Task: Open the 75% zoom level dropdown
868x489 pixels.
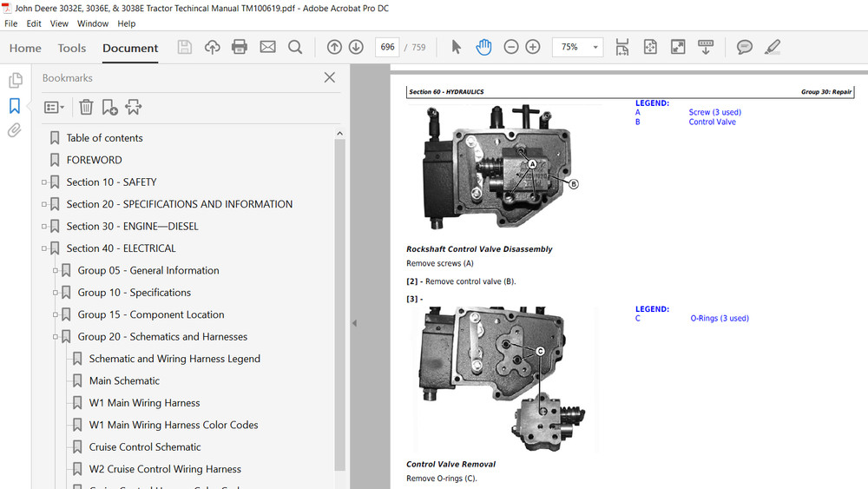Action: click(595, 47)
